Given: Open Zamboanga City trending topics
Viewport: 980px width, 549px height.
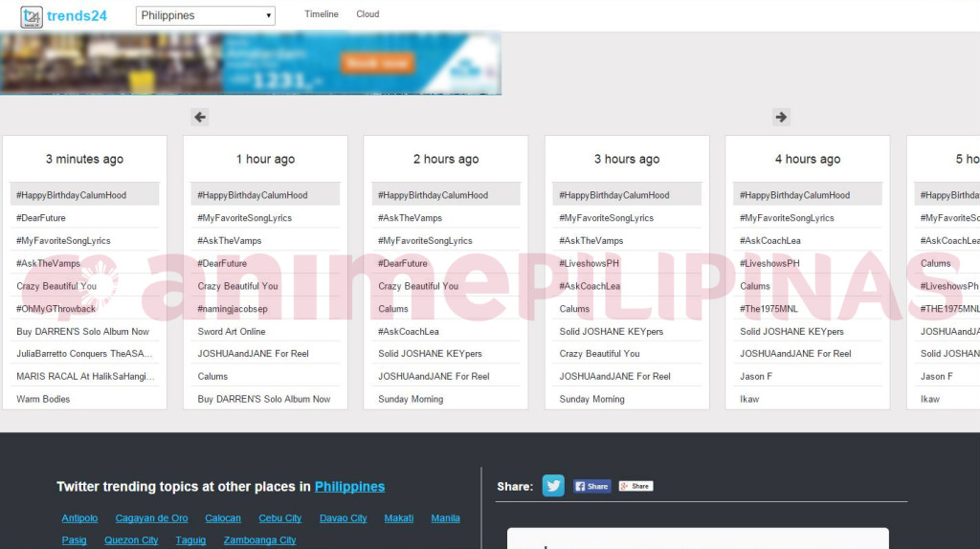Looking at the screenshot, I should [260, 539].
